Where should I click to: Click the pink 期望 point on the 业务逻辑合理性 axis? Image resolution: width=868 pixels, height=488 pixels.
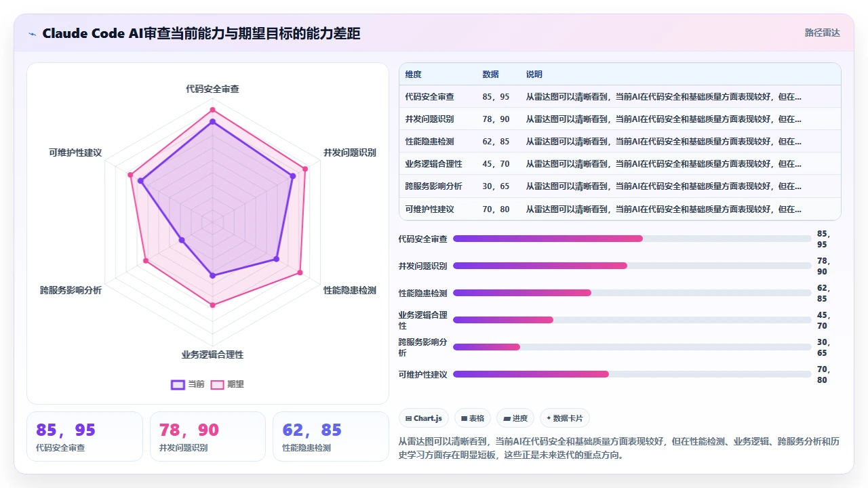click(212, 305)
